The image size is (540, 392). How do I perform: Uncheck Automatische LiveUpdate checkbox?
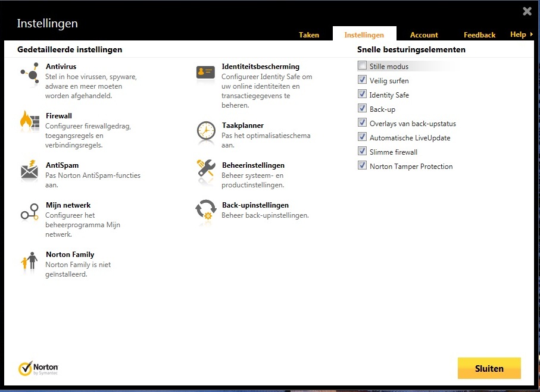point(362,137)
